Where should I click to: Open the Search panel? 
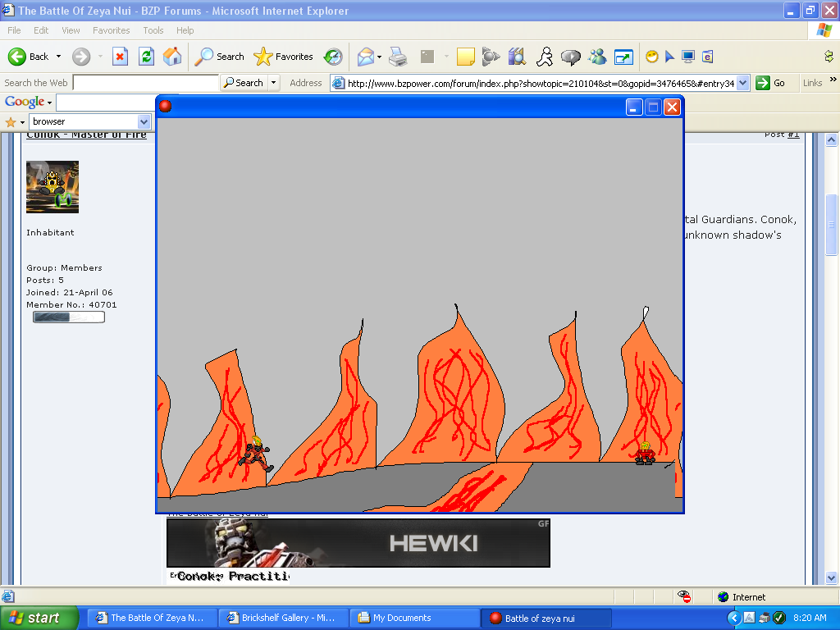click(218, 57)
